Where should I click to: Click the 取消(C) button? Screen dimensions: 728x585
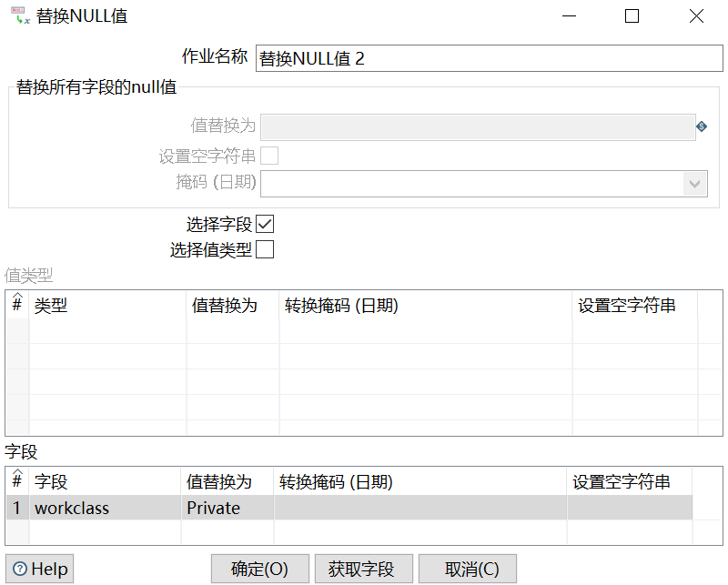click(x=467, y=568)
